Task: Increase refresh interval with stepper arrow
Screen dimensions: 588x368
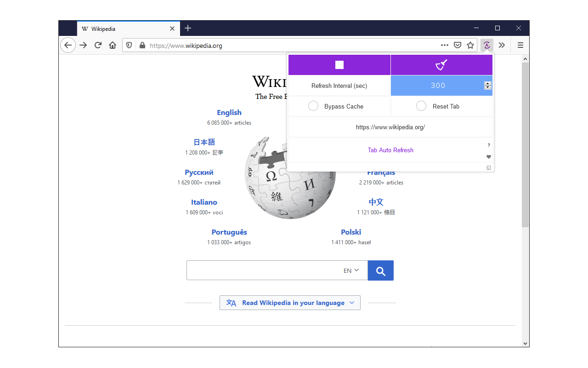Action: point(488,83)
